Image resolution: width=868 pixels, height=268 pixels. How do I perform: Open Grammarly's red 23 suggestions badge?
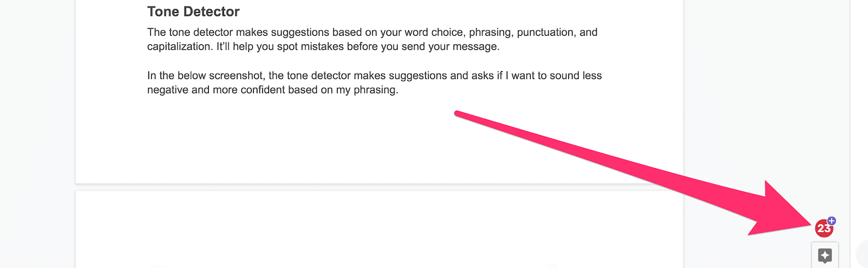[x=824, y=228]
